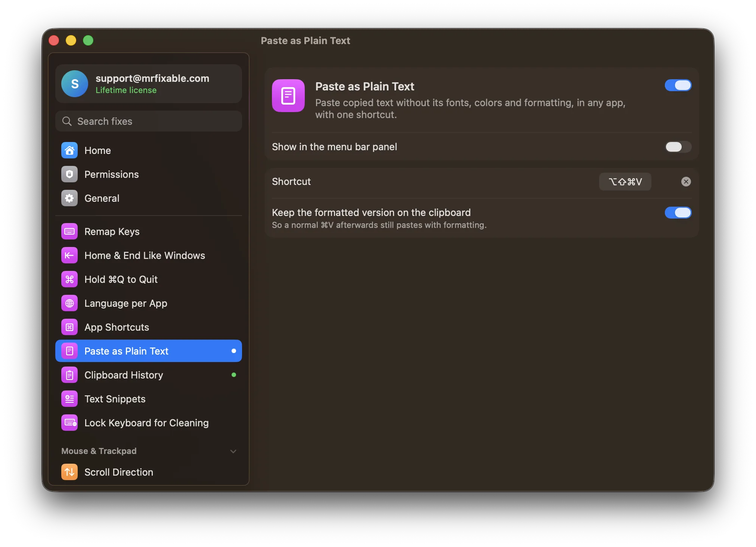Open App Shortcuts in sidebar
The image size is (756, 547).
(x=148, y=327)
